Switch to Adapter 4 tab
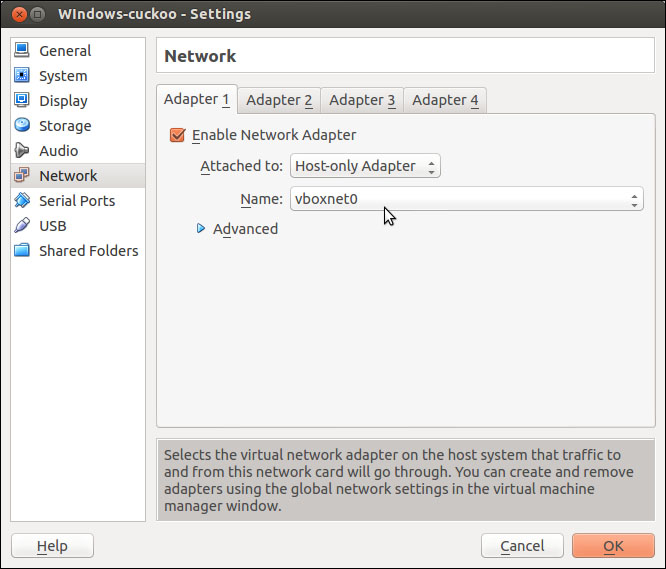 click(x=445, y=100)
